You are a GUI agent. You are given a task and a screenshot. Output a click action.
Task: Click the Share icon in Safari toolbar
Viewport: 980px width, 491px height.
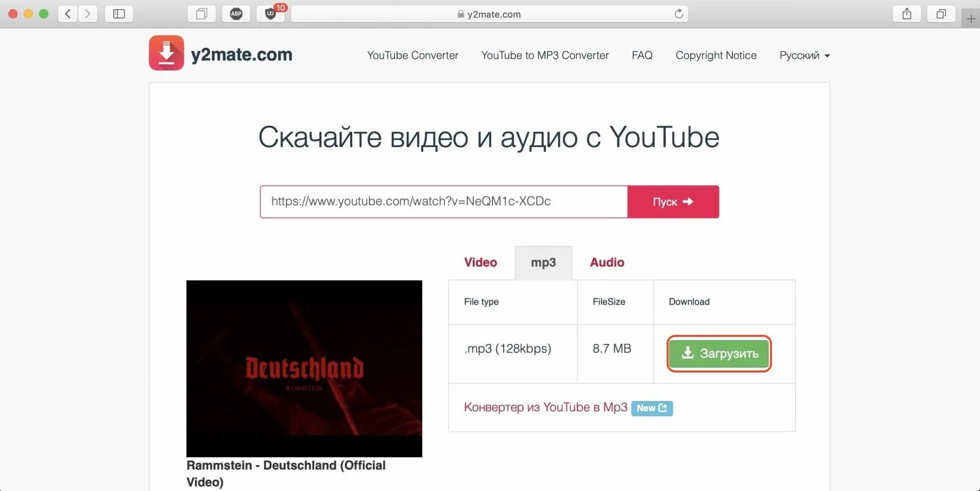tap(907, 13)
